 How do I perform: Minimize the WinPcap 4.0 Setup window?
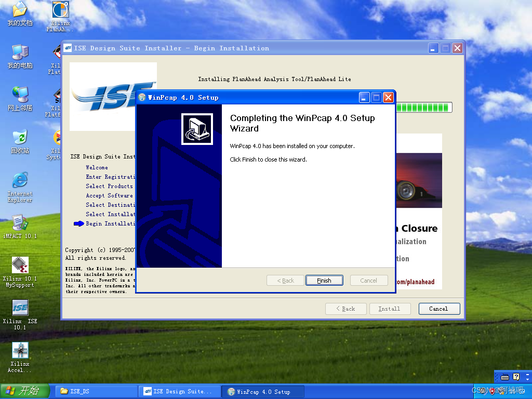click(x=364, y=98)
